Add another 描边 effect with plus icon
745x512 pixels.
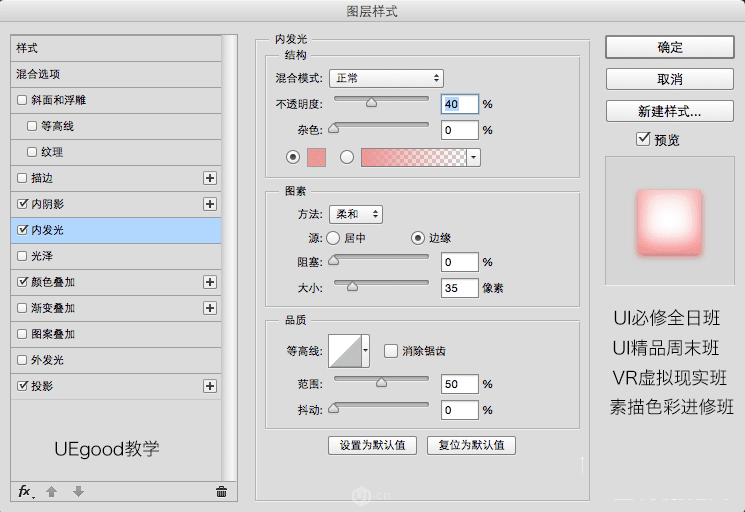210,178
